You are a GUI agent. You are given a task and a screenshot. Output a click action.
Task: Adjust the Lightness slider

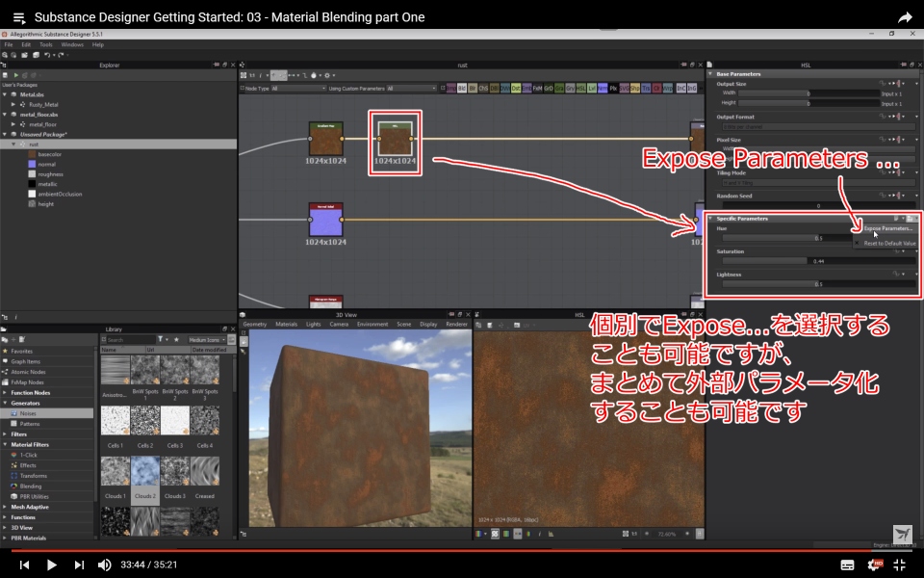(819, 284)
